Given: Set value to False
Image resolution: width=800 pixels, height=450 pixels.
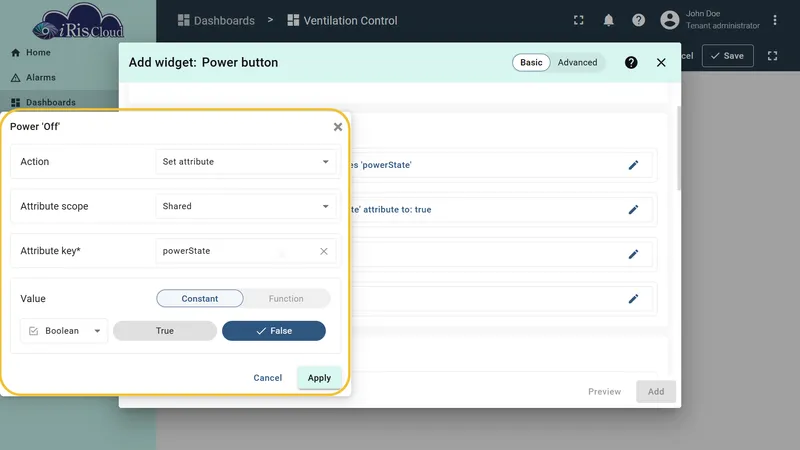Looking at the screenshot, I should pos(274,331).
